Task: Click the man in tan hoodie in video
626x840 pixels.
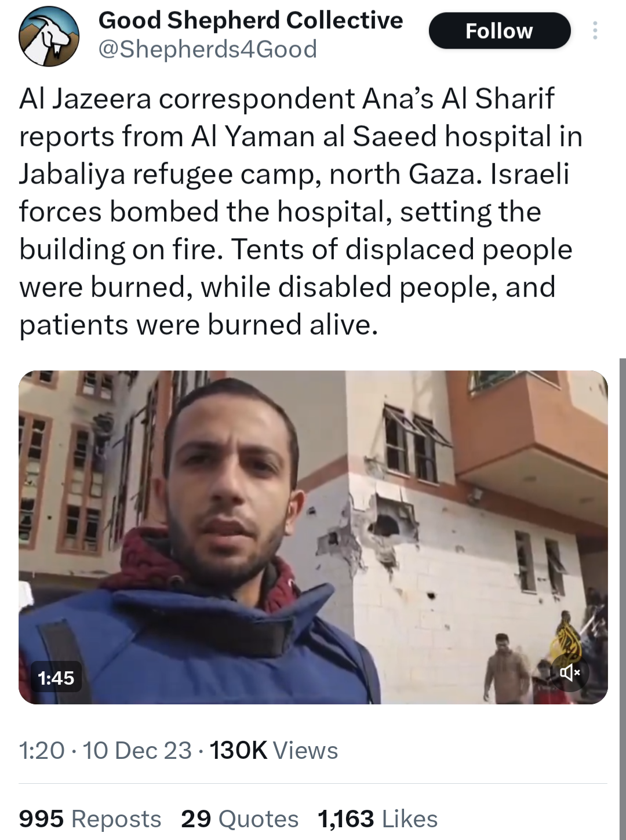Action: (506, 670)
